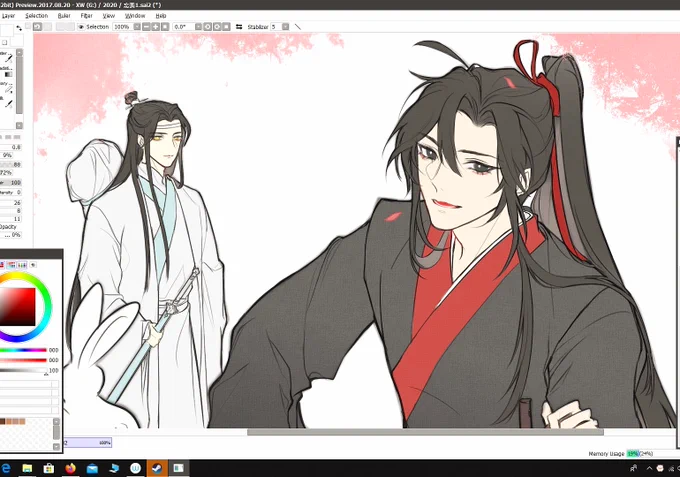Show hidden system tray icons chevron
Viewport: 680px width, 477px height.
(x=649, y=468)
